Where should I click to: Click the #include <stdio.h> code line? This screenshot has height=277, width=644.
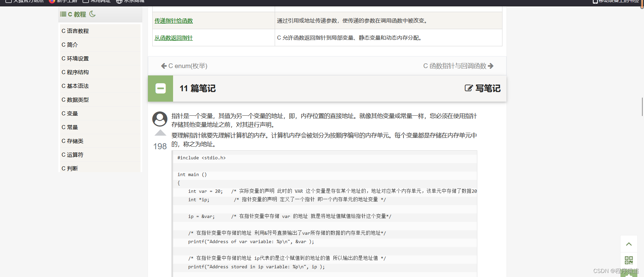[202, 158]
